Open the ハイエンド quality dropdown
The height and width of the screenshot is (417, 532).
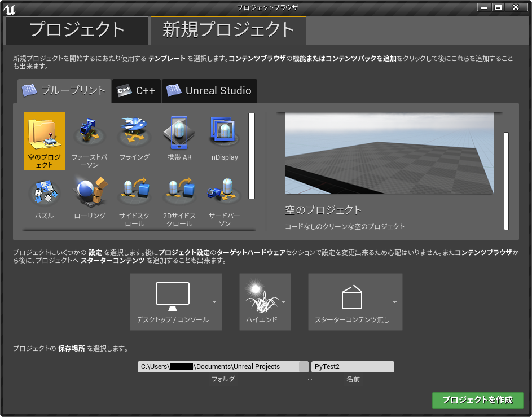pos(265,302)
